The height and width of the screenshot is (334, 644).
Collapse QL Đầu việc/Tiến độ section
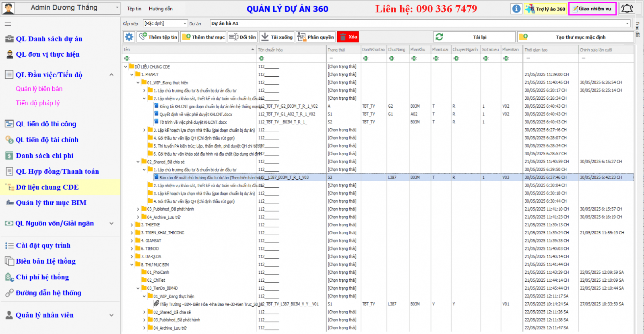pos(111,75)
